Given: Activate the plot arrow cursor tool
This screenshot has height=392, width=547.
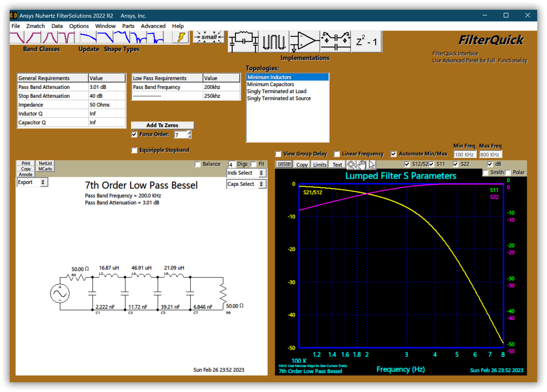Looking at the screenshot, I should tap(372, 165).
